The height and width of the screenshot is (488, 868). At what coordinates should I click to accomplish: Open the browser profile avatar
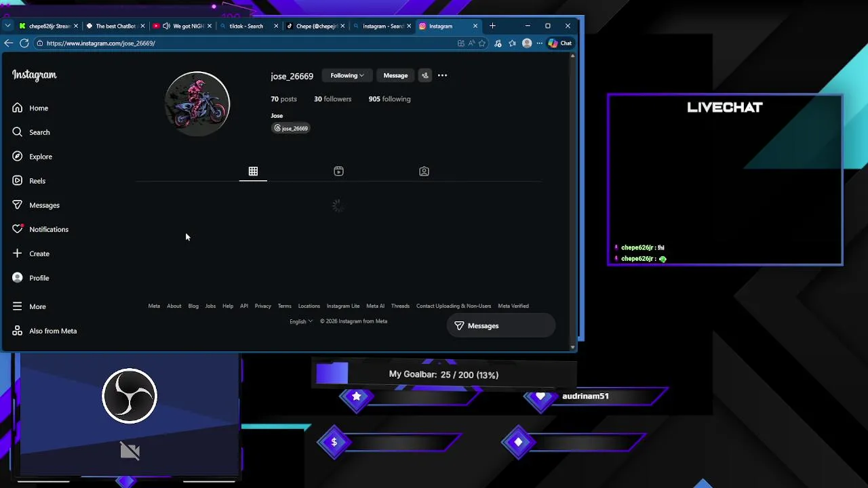(x=527, y=43)
